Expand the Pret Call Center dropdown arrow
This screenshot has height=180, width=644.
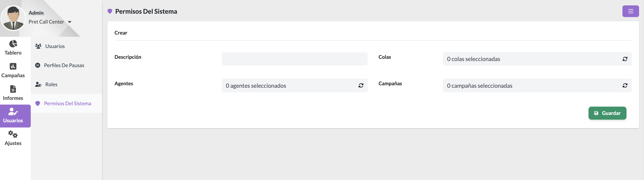[x=70, y=22]
